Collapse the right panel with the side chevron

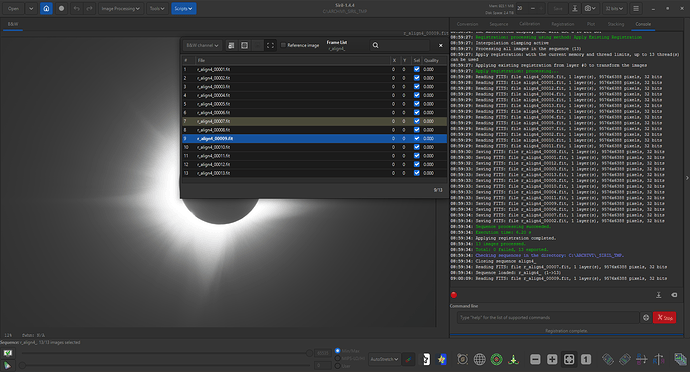click(x=687, y=178)
